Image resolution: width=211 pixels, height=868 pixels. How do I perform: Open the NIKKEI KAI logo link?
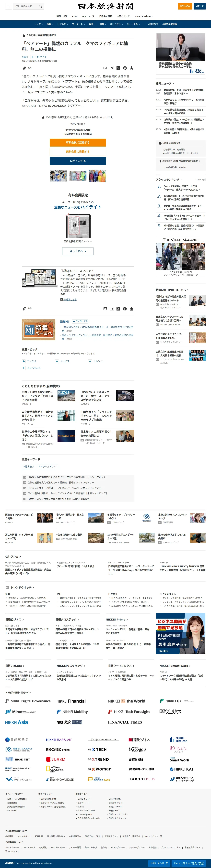pos(181,769)
